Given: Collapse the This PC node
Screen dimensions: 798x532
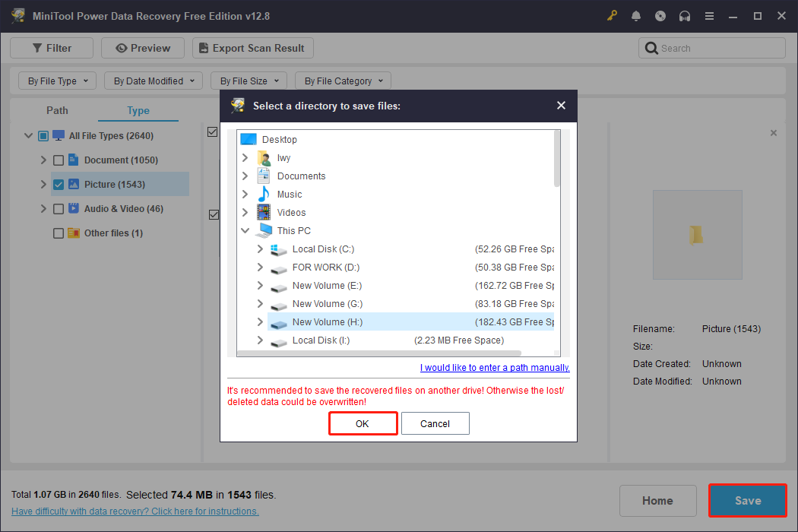Looking at the screenshot, I should tap(245, 230).
